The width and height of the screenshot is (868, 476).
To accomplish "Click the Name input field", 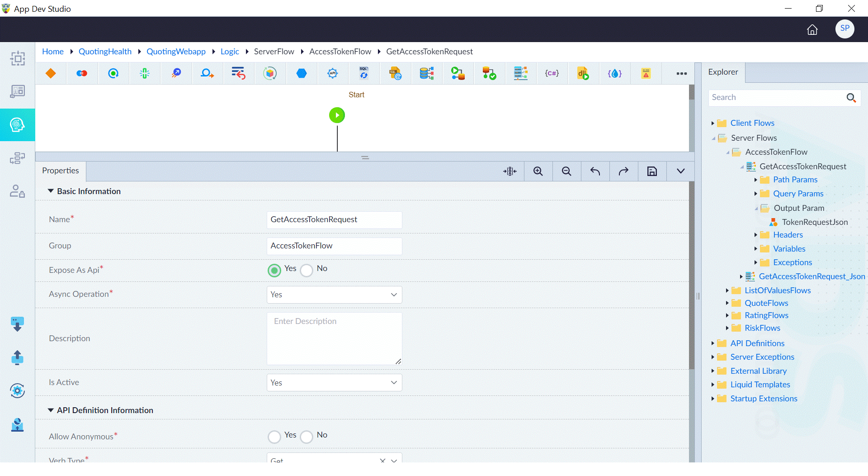I will click(x=334, y=220).
